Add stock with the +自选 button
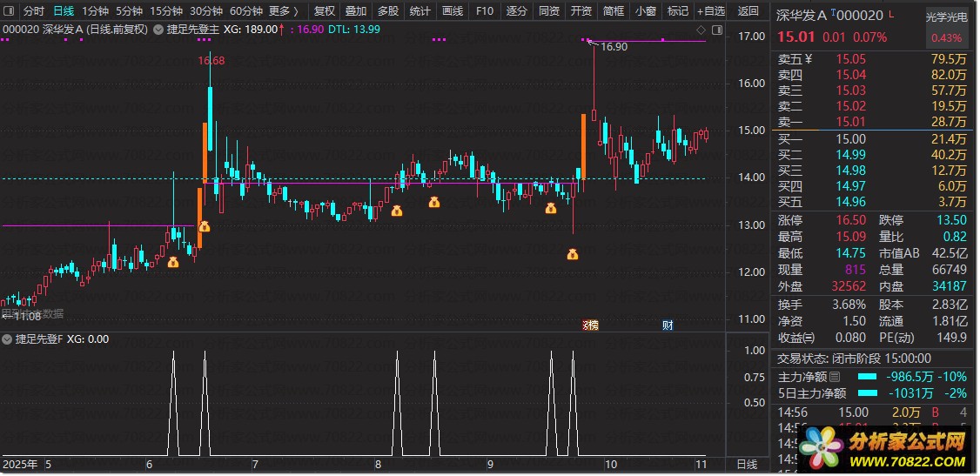This screenshot has width=980, height=476. pos(710,10)
